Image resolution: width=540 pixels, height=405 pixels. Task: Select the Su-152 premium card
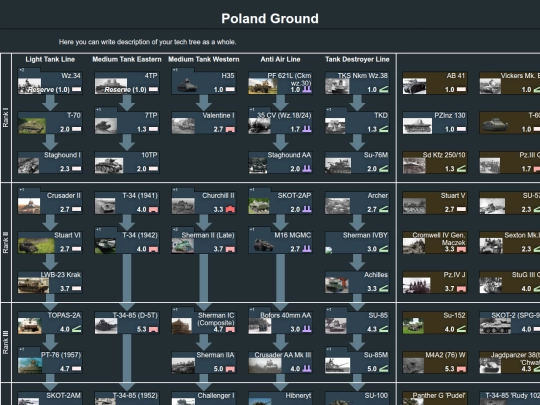point(435,323)
